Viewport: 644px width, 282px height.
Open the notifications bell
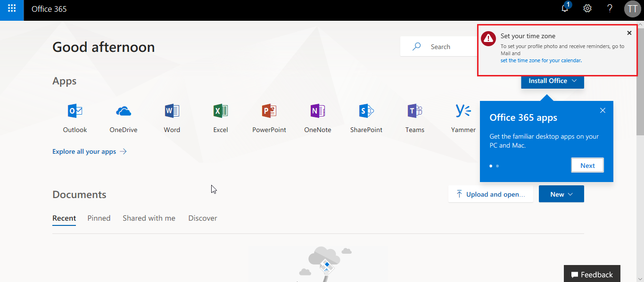tap(565, 8)
